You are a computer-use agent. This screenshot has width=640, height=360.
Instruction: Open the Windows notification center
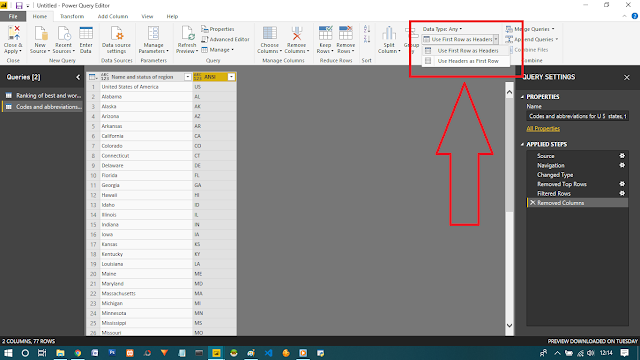point(624,353)
